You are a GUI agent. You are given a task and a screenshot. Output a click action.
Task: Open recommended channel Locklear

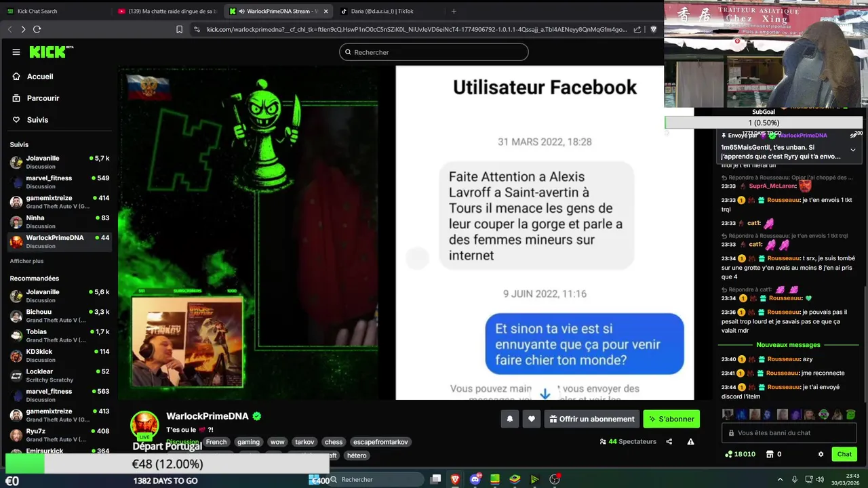coord(60,375)
